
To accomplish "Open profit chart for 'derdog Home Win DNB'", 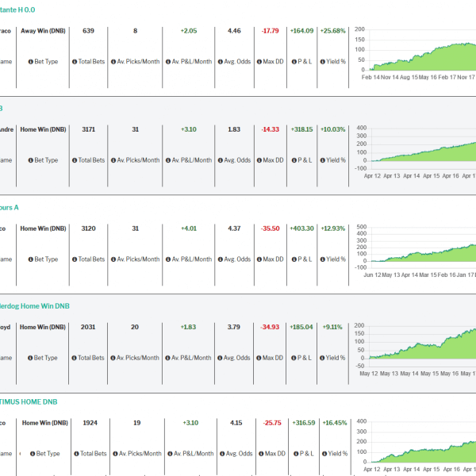I will point(415,351).
